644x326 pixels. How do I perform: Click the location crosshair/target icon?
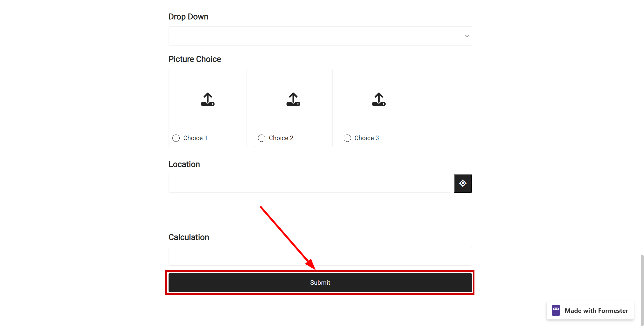click(463, 183)
